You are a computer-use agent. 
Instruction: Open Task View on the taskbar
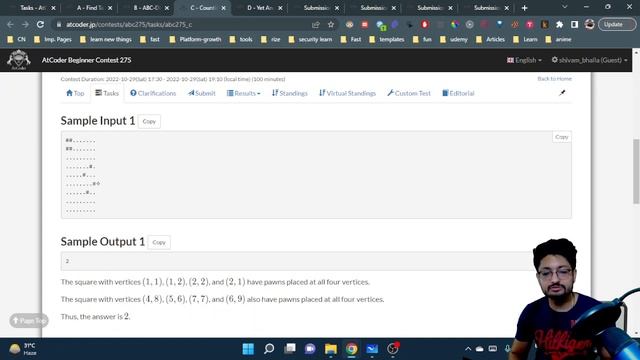(290, 349)
